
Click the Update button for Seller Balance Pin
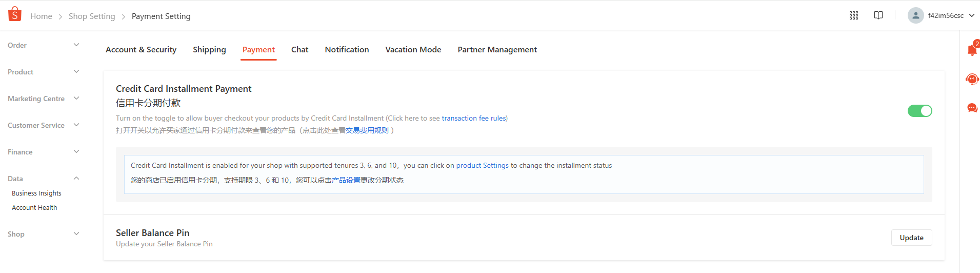click(x=911, y=238)
